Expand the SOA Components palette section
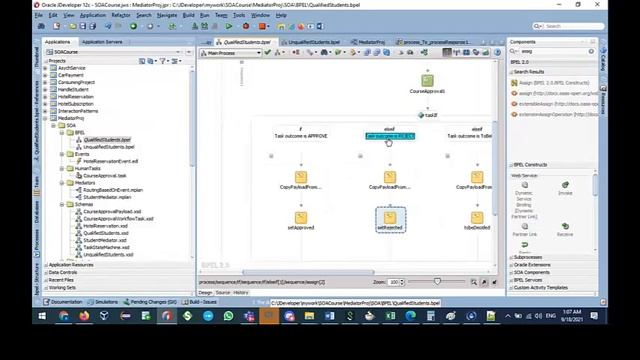This screenshot has width=640, height=360. point(511,273)
